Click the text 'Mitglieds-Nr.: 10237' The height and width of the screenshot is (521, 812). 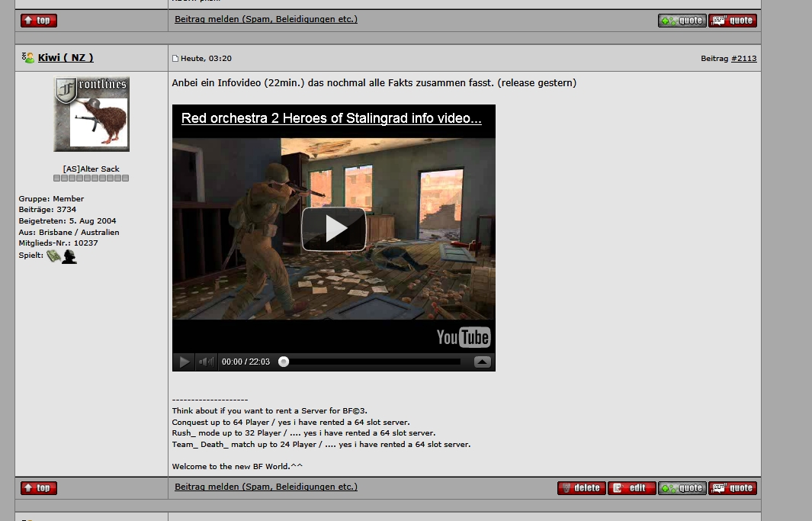pos(58,243)
